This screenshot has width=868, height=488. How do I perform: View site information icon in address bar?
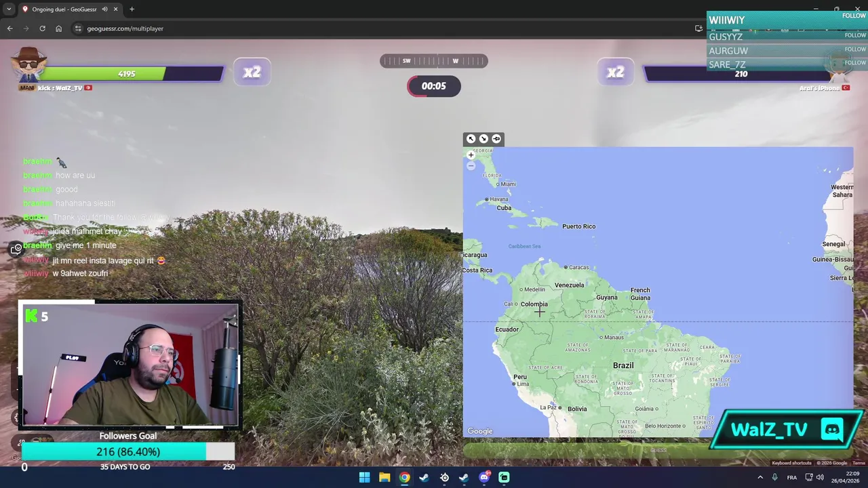(x=78, y=28)
